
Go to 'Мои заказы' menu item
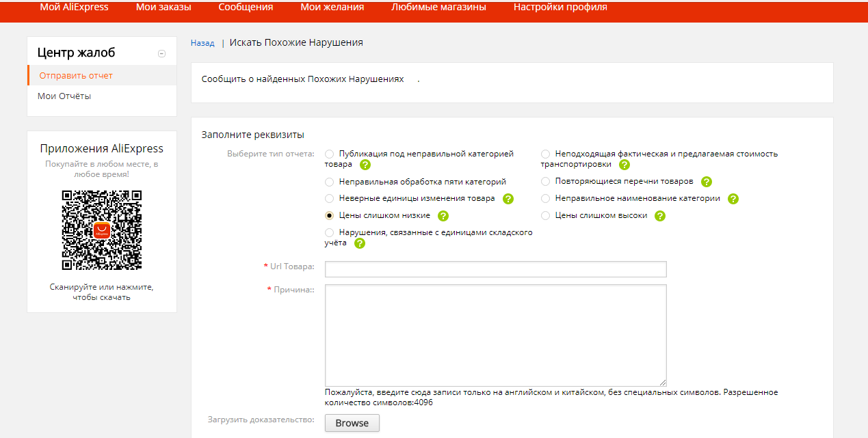tap(163, 8)
